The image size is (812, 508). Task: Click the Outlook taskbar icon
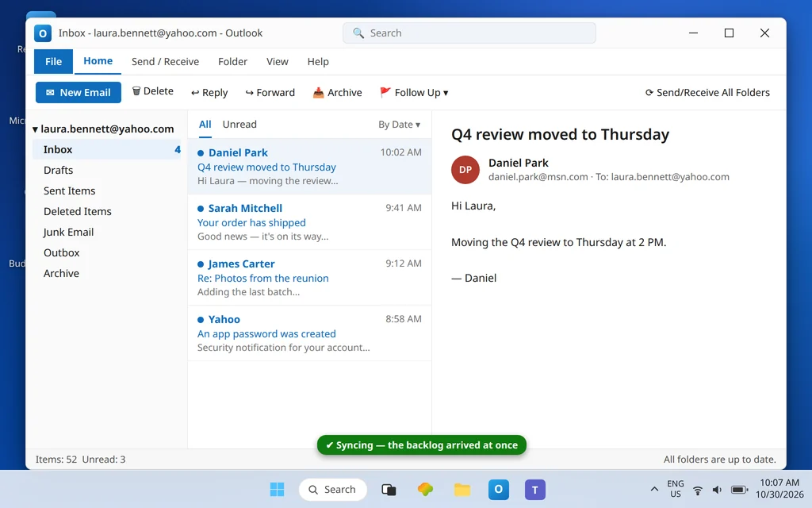(498, 489)
